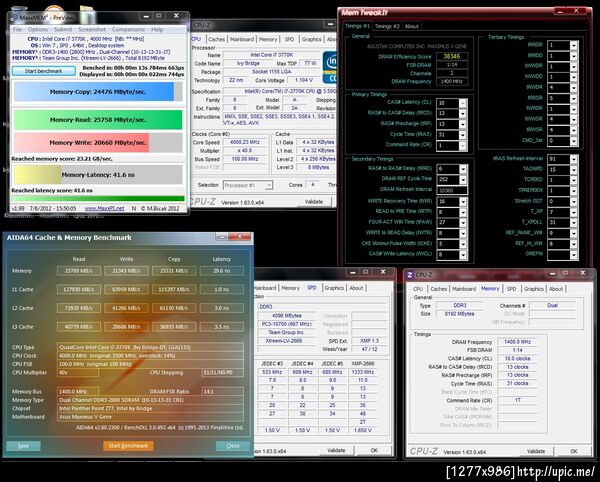Viewport: 600px width, 482px height.
Task: Expand WRITE to READ Delay (tWTR) dropdown
Action: coord(463,233)
